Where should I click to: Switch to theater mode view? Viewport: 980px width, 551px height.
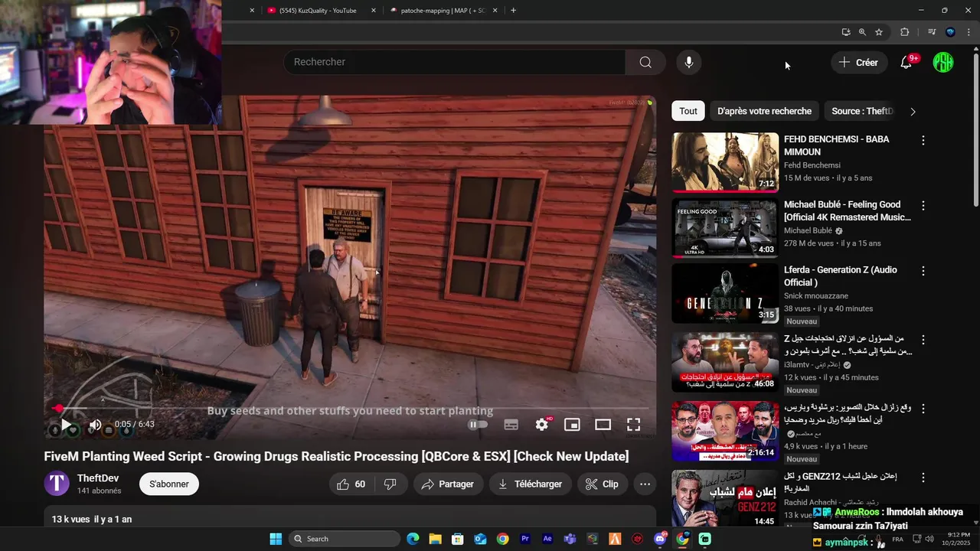603,425
